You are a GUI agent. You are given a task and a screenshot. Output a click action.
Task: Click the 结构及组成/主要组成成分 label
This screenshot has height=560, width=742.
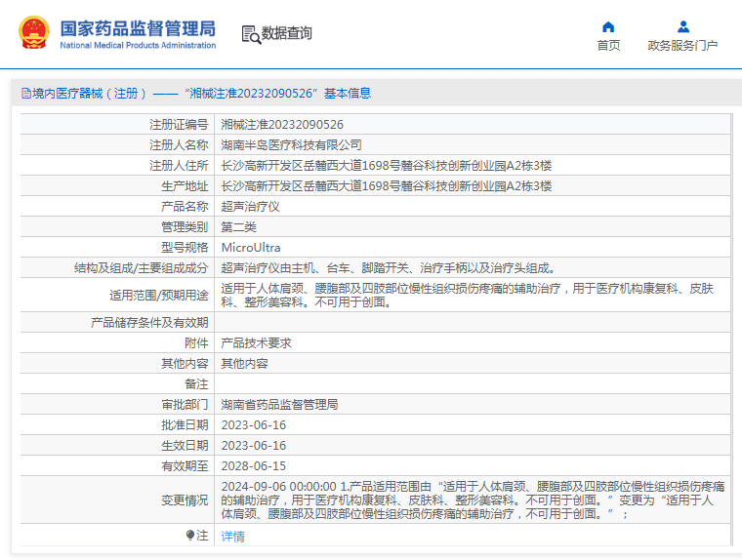[x=141, y=268]
